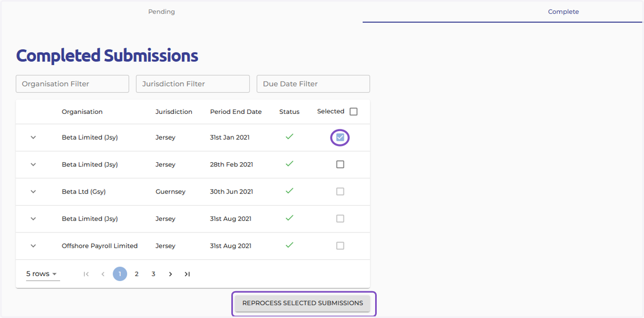Select page 2 in pagination
Screen dimensions: 644x318
click(136, 274)
